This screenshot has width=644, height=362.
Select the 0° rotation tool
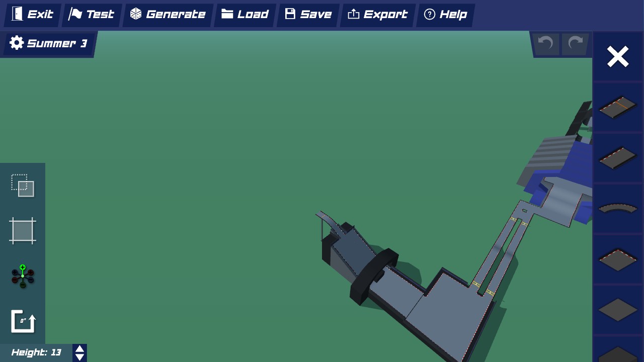(x=22, y=320)
